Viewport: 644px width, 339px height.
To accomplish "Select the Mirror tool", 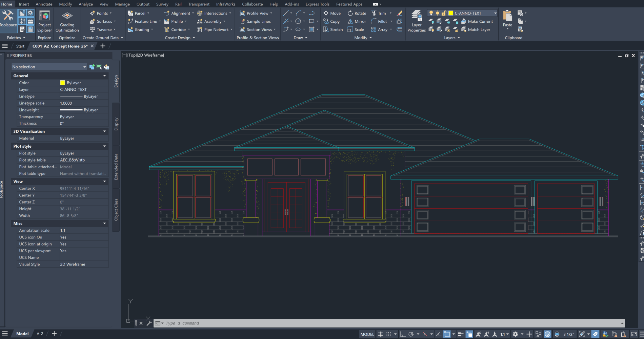I will point(357,21).
